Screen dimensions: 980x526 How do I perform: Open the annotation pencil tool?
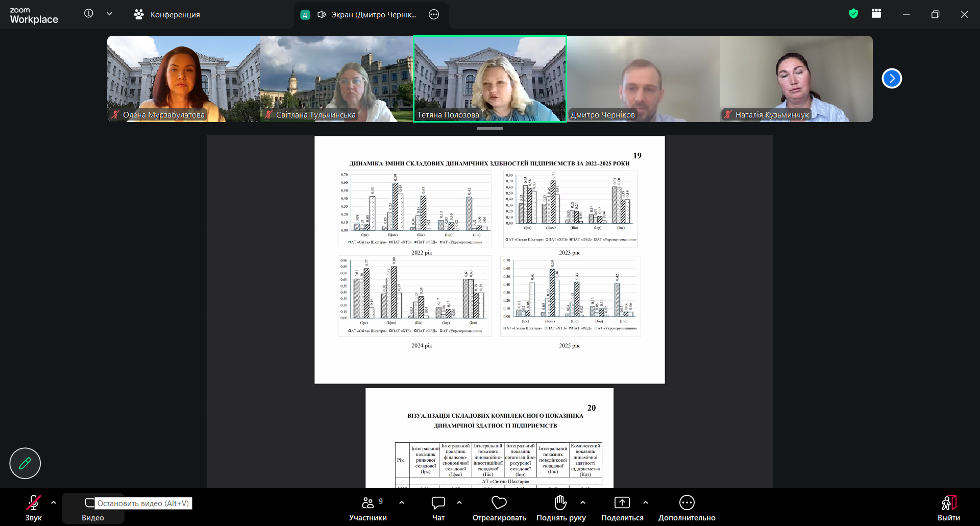click(x=25, y=463)
